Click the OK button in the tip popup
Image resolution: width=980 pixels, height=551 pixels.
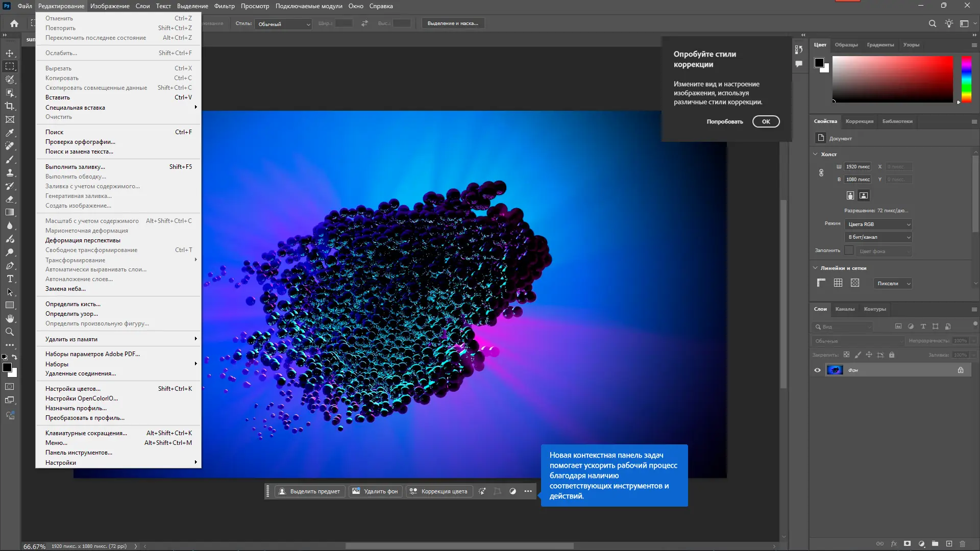tap(766, 121)
